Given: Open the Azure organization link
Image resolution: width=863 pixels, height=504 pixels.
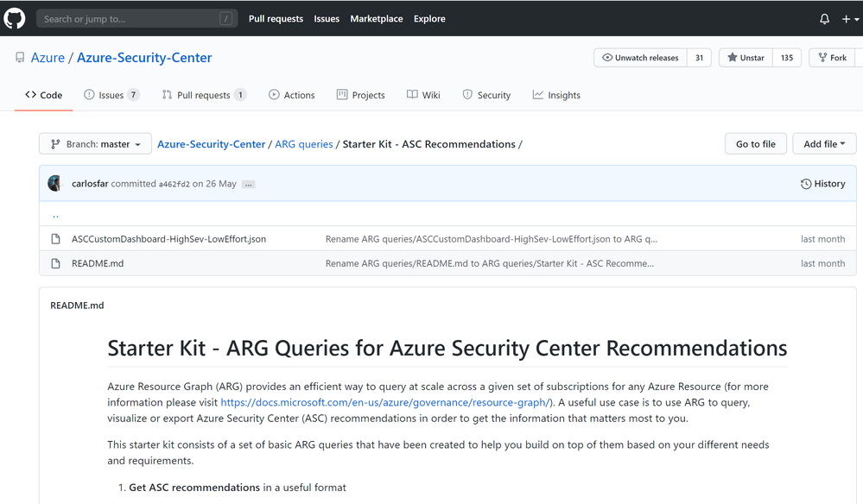Looking at the screenshot, I should 48,58.
